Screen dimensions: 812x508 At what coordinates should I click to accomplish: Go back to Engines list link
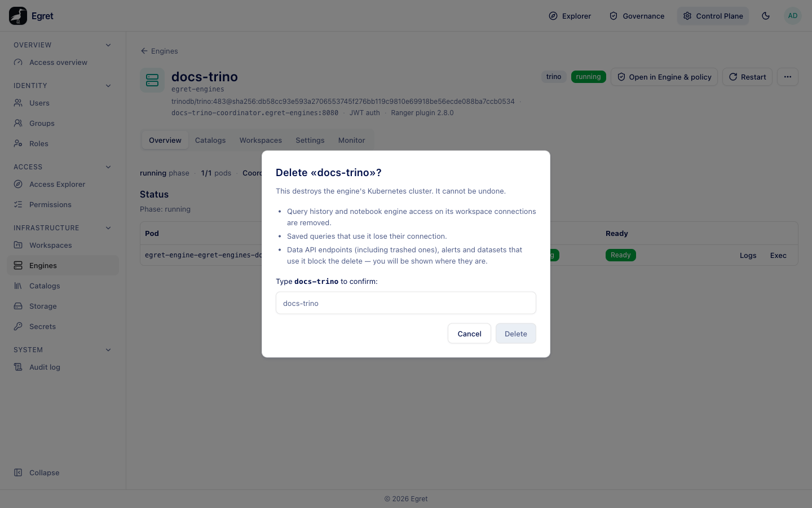159,51
